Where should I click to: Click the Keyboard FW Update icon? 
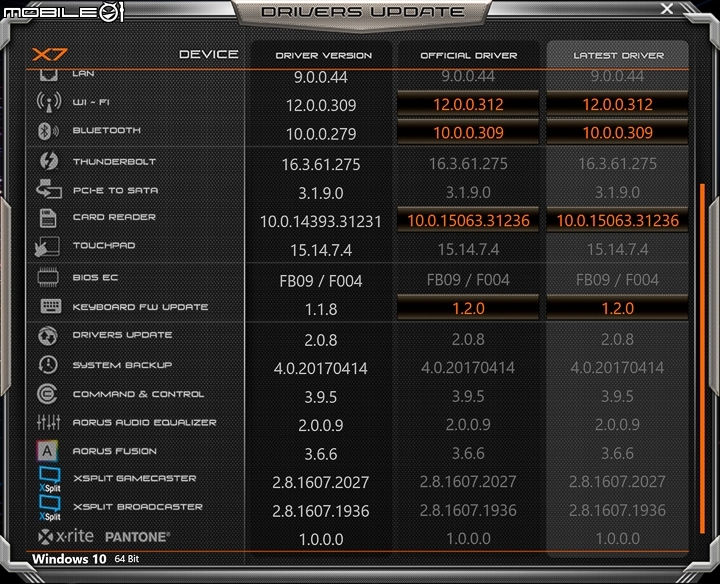(x=51, y=306)
